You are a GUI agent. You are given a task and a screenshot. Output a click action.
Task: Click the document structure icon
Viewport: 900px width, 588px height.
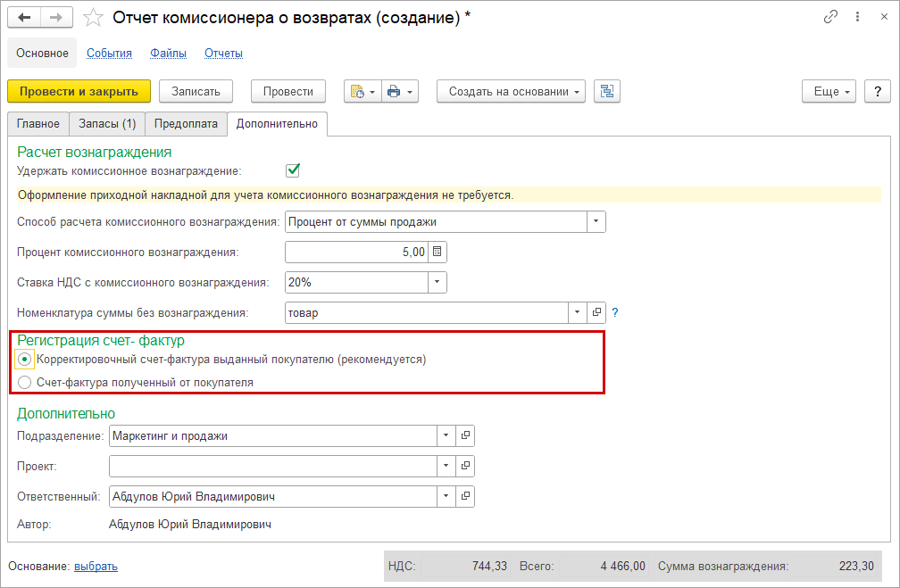(x=607, y=91)
